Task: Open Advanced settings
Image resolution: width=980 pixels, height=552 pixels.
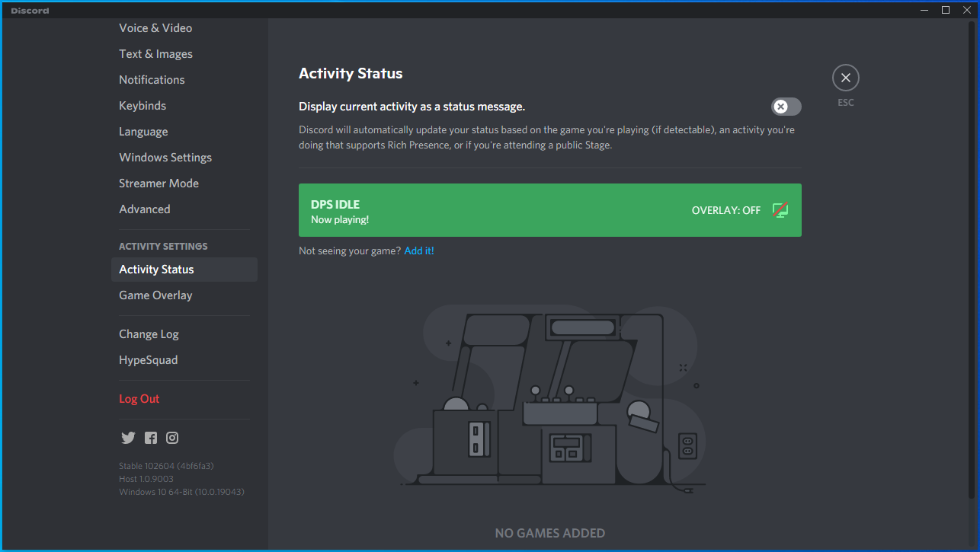Action: [x=145, y=209]
